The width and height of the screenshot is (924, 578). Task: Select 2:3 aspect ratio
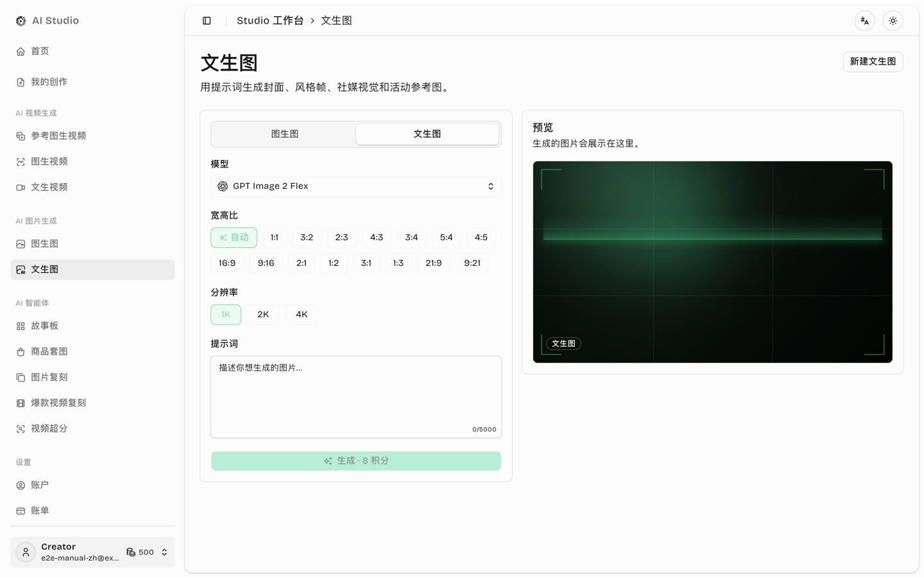342,238
